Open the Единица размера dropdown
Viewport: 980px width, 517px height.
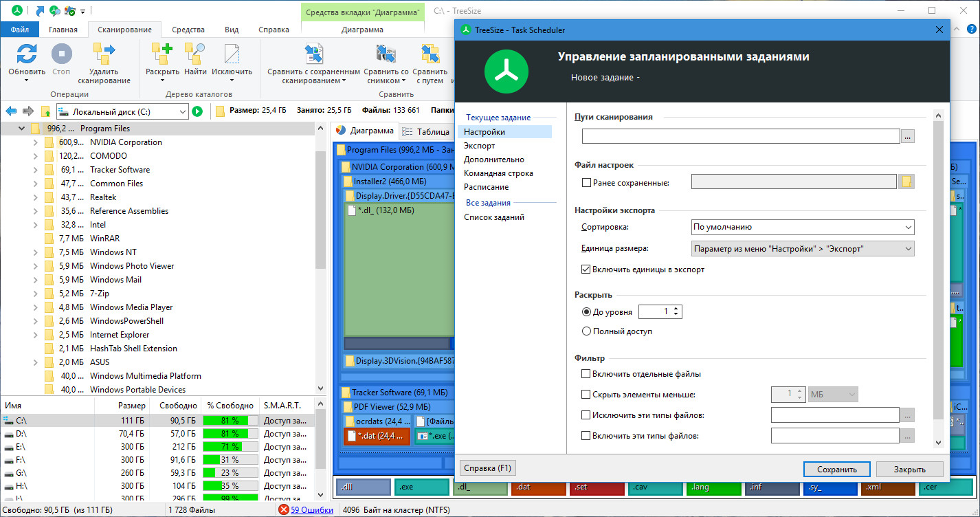[802, 249]
